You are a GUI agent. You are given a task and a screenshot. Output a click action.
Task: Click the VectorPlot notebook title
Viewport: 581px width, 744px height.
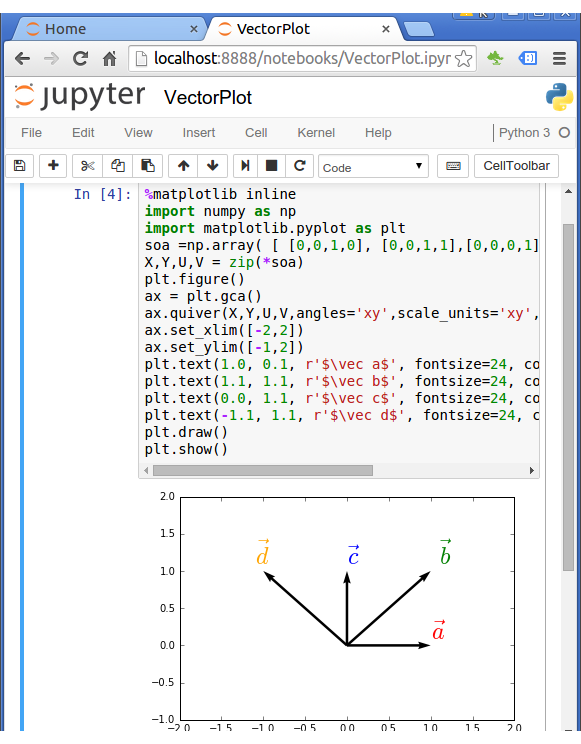208,98
